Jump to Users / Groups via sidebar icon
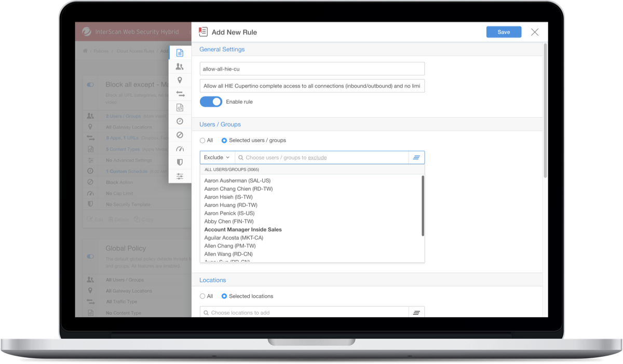This screenshot has height=364, width=623. pyautogui.click(x=180, y=66)
